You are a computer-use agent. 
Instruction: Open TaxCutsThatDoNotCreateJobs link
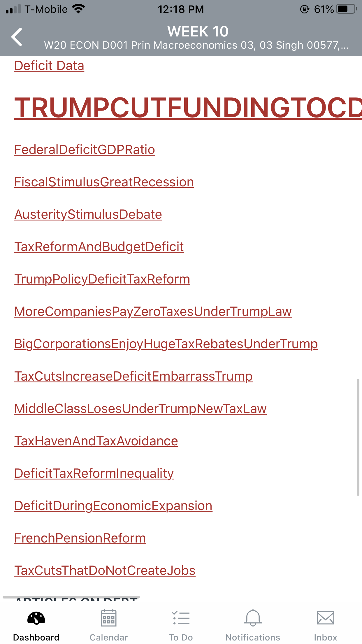tap(105, 570)
